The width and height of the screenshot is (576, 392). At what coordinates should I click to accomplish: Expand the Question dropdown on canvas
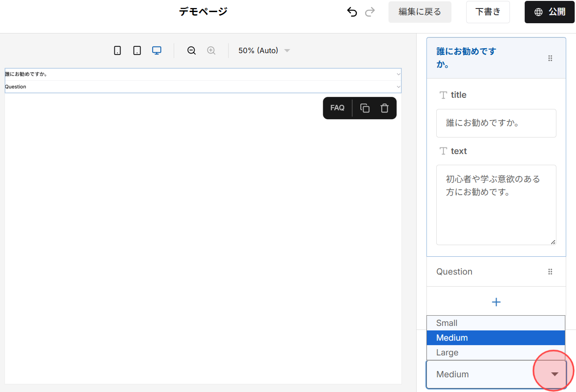click(x=398, y=87)
